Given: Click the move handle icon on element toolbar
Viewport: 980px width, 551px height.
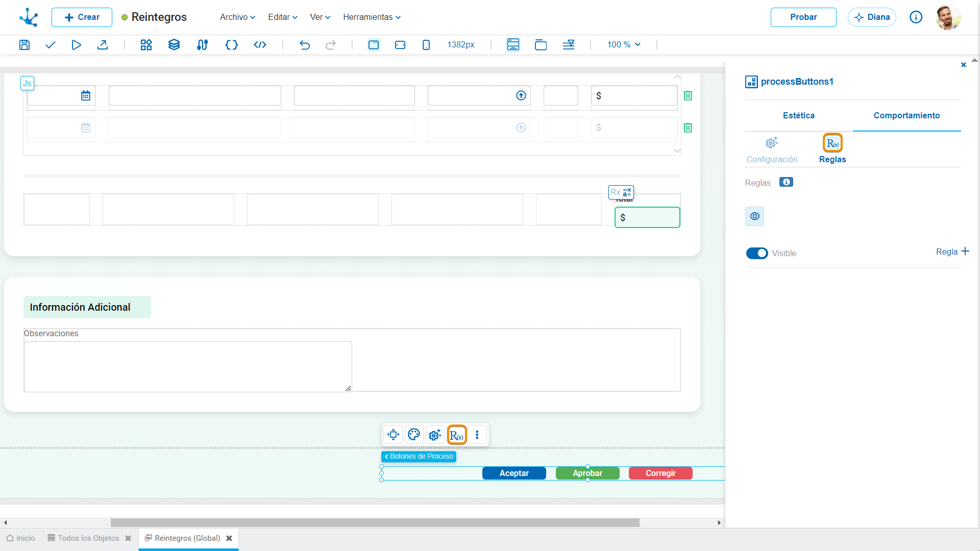Looking at the screenshot, I should pos(393,435).
